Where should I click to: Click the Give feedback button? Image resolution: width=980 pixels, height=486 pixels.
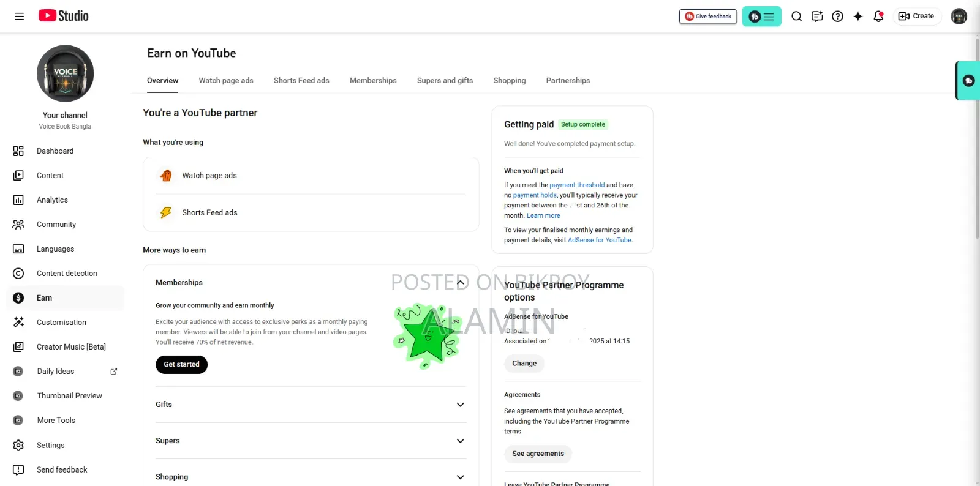pyautogui.click(x=708, y=17)
